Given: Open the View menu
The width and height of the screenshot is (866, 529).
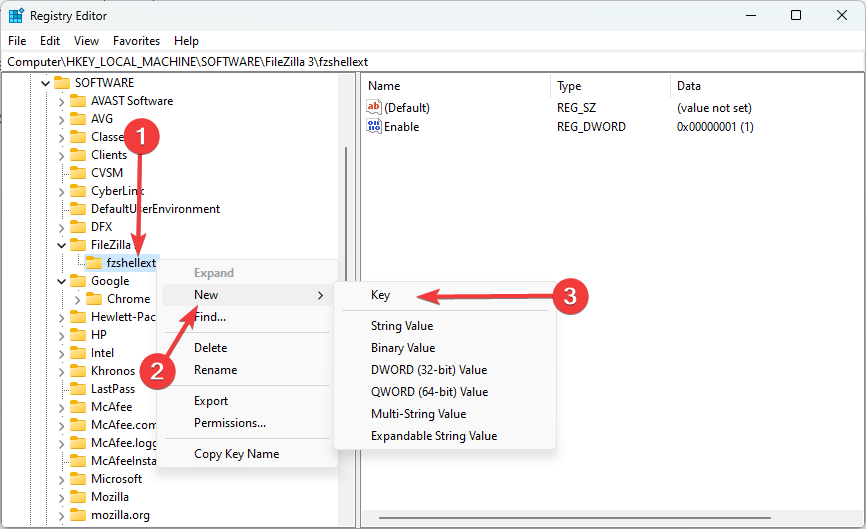Looking at the screenshot, I should pyautogui.click(x=86, y=41).
